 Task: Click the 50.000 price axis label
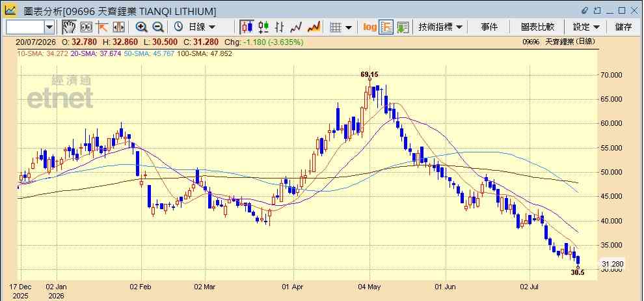coord(612,172)
